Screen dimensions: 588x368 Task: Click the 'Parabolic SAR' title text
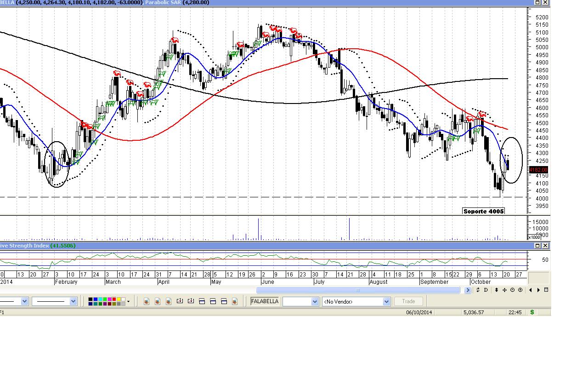click(x=163, y=3)
